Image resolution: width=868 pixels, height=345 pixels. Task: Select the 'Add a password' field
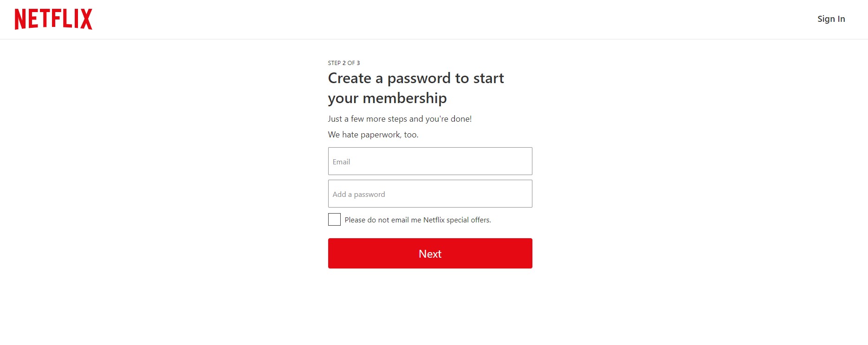tap(429, 194)
